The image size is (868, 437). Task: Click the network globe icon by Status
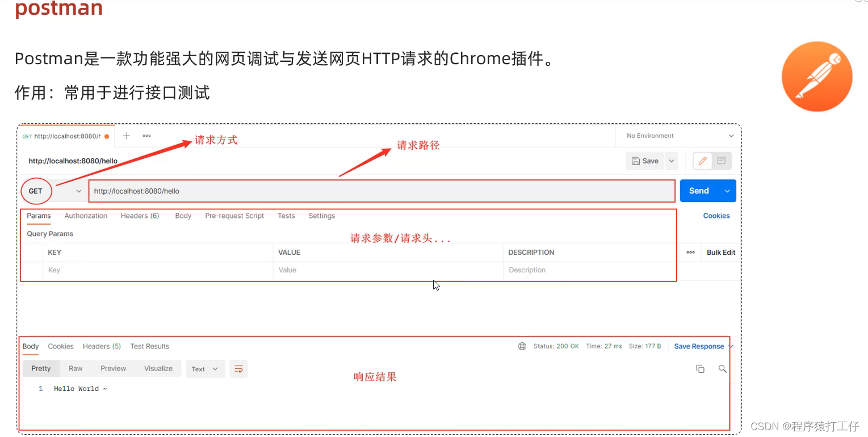click(x=522, y=346)
